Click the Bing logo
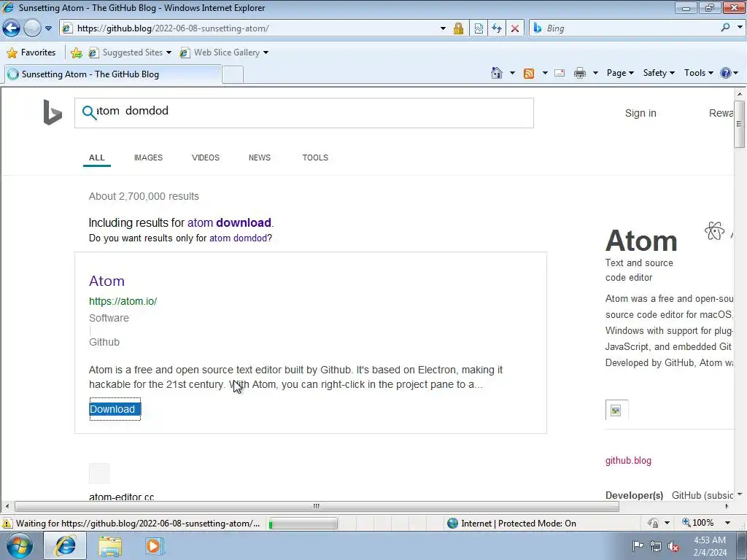The height and width of the screenshot is (560, 747). click(53, 112)
